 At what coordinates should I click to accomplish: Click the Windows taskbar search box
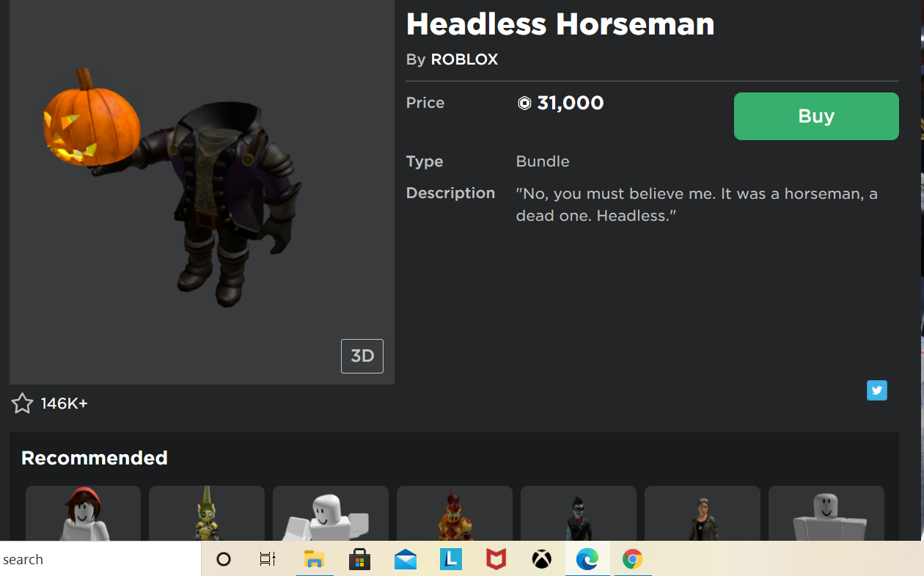click(x=100, y=559)
